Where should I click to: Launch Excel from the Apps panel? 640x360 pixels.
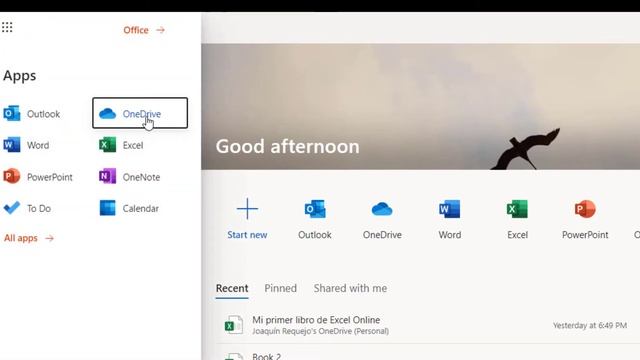[x=121, y=145]
